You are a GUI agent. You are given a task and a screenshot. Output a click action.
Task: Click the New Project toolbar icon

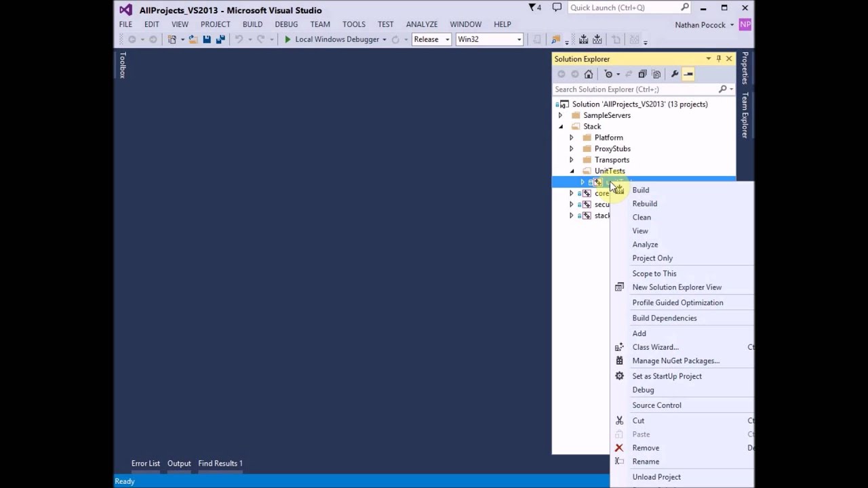172,39
